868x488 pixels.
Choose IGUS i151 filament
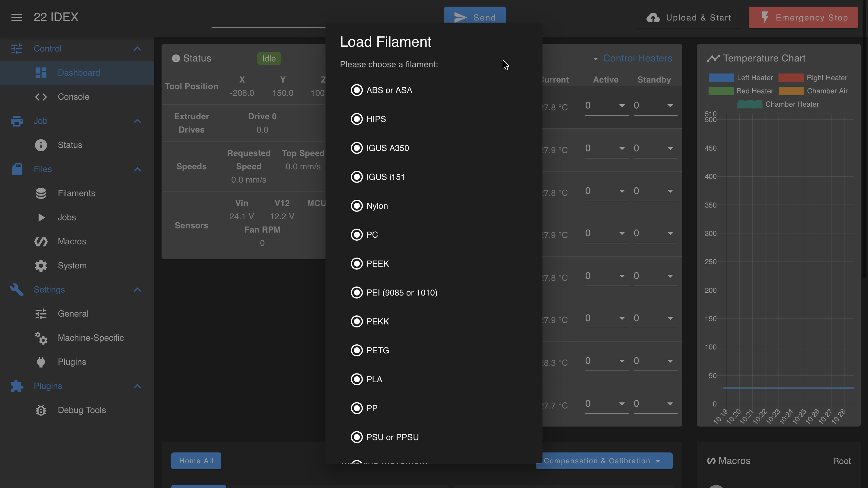tap(377, 177)
